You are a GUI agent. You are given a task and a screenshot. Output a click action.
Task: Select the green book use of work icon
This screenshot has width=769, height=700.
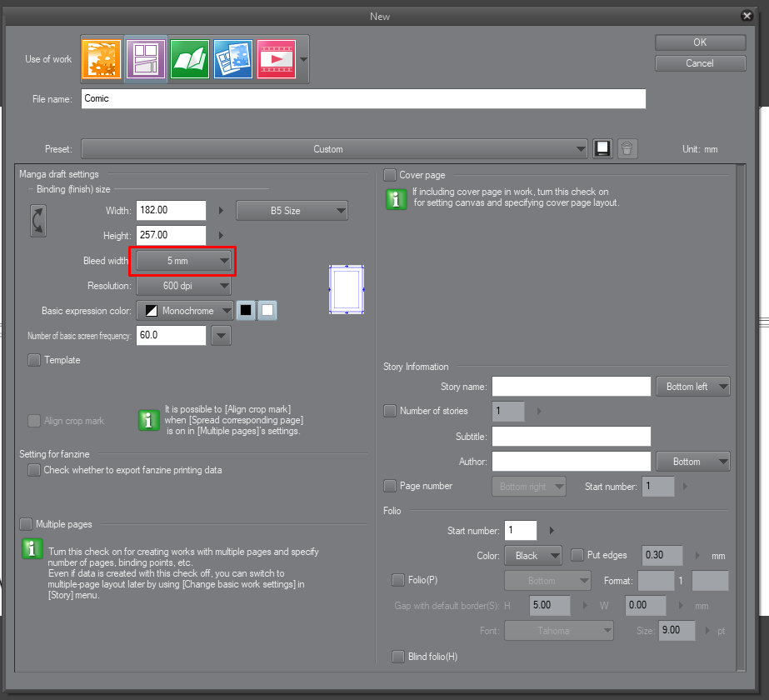[x=189, y=59]
